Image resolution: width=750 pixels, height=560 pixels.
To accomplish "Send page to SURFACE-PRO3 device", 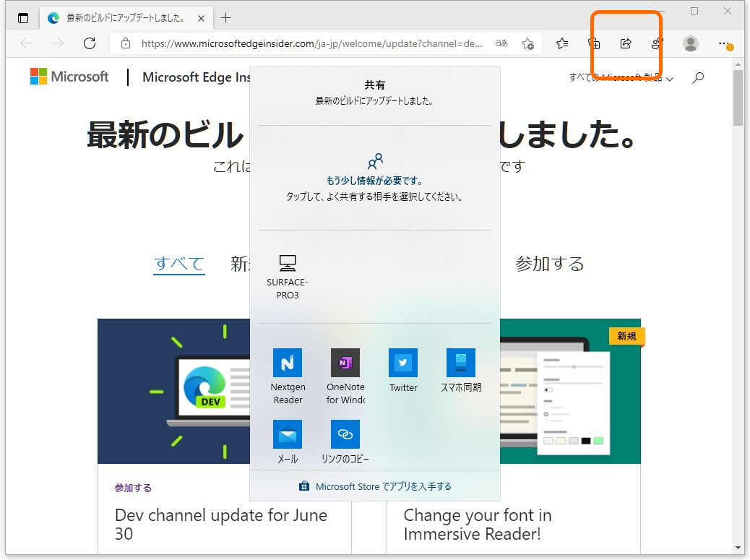I will coord(287,273).
